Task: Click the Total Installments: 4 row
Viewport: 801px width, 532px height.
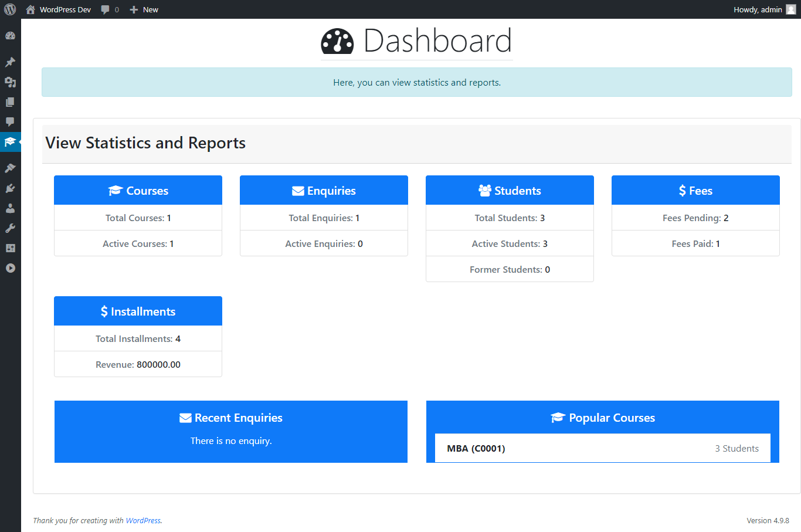Action: (x=138, y=338)
